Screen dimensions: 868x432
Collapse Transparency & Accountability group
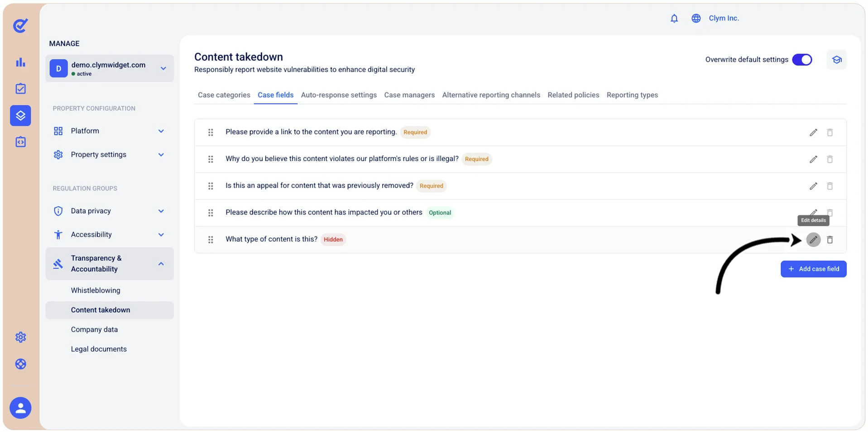point(110,264)
